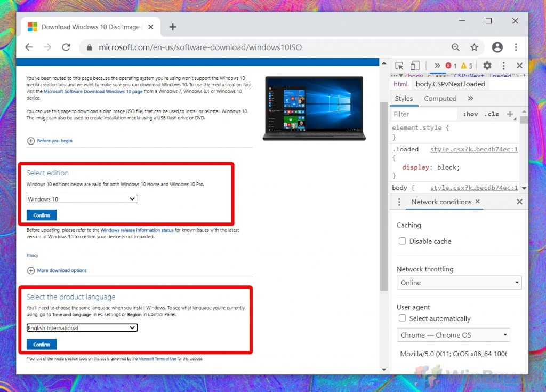Enable the Disable cache checkbox

click(403, 241)
